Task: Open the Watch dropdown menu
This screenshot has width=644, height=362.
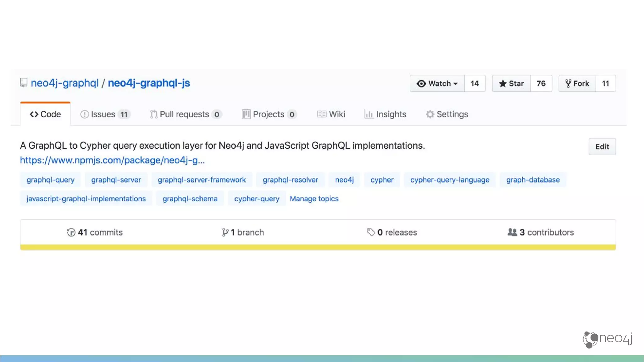Action: pos(437,84)
